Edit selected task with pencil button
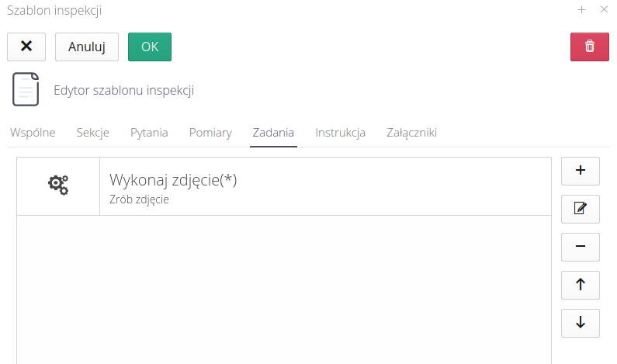Screen dimensions: 617x364 pos(581,209)
